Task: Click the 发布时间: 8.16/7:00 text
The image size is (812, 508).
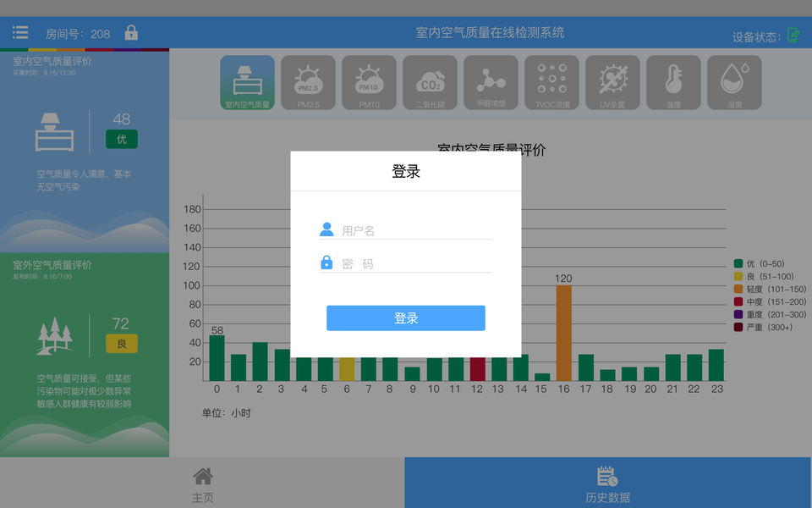Action: [x=42, y=276]
